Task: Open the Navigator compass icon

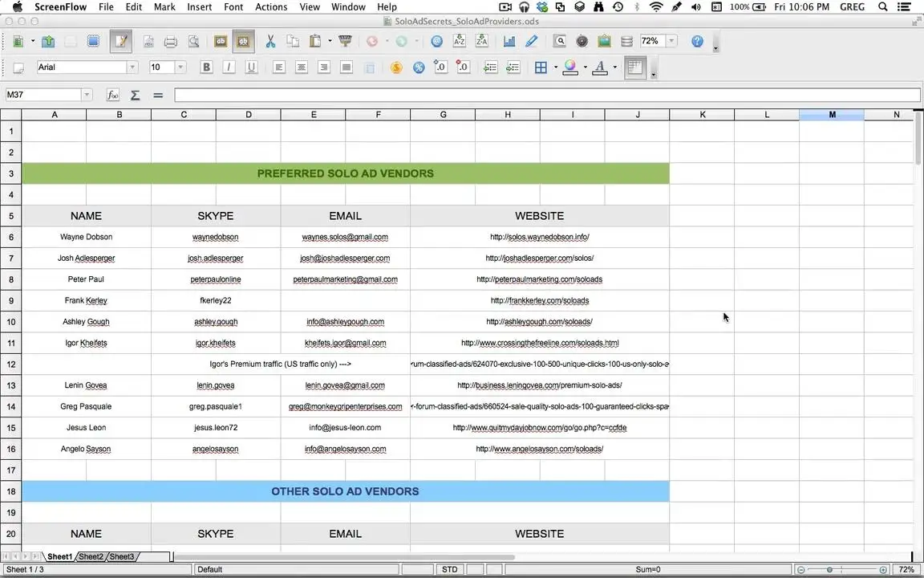Action: tap(582, 41)
